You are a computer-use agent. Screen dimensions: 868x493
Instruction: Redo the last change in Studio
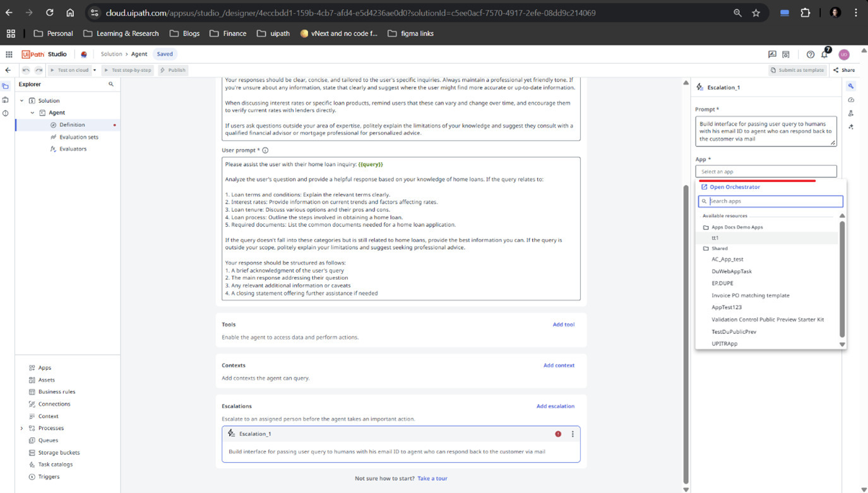tap(39, 70)
